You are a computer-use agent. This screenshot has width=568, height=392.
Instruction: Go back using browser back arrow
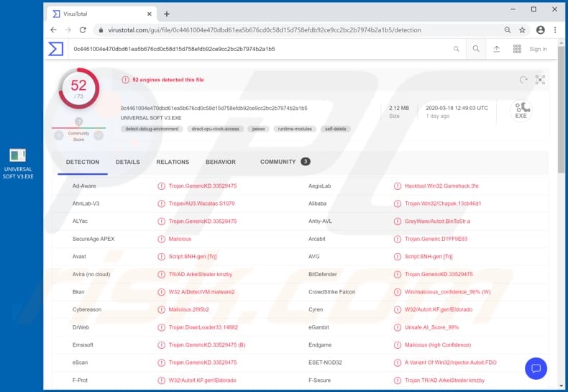click(54, 30)
